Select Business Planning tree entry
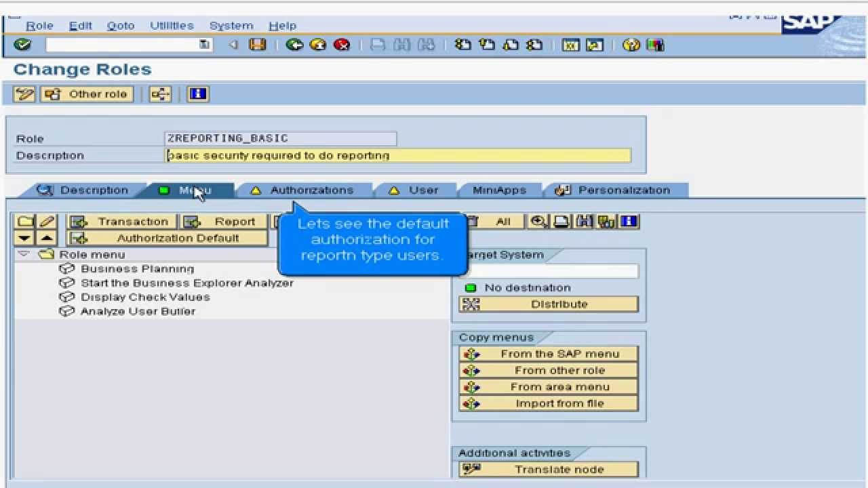This screenshot has height=488, width=868. click(137, 269)
